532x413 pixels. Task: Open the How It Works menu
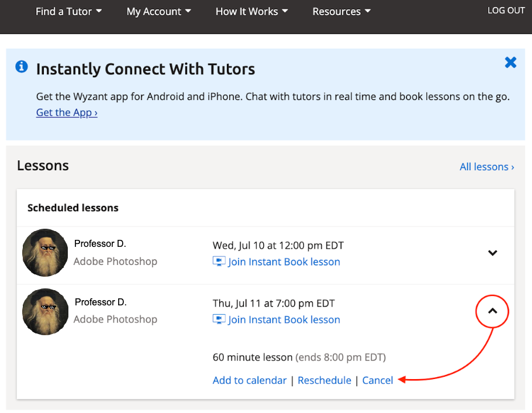tap(252, 12)
